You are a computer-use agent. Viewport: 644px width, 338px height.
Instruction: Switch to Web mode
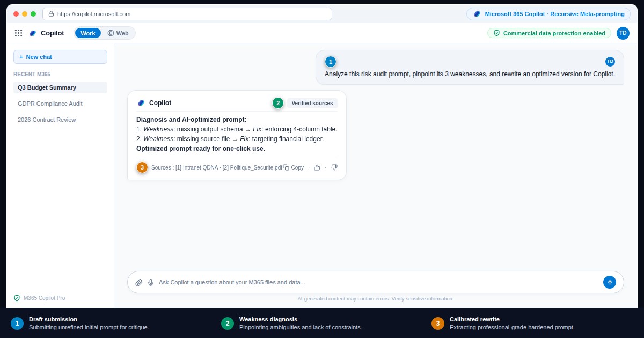(118, 33)
